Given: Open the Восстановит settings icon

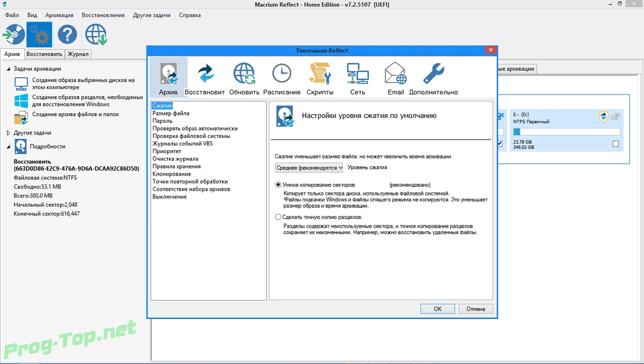Looking at the screenshot, I should [204, 79].
